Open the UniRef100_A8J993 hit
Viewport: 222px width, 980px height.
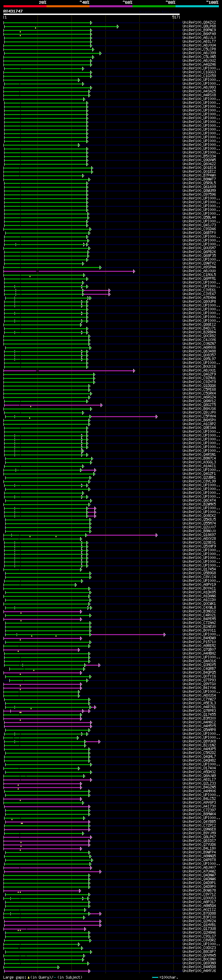pyautogui.click(x=199, y=88)
